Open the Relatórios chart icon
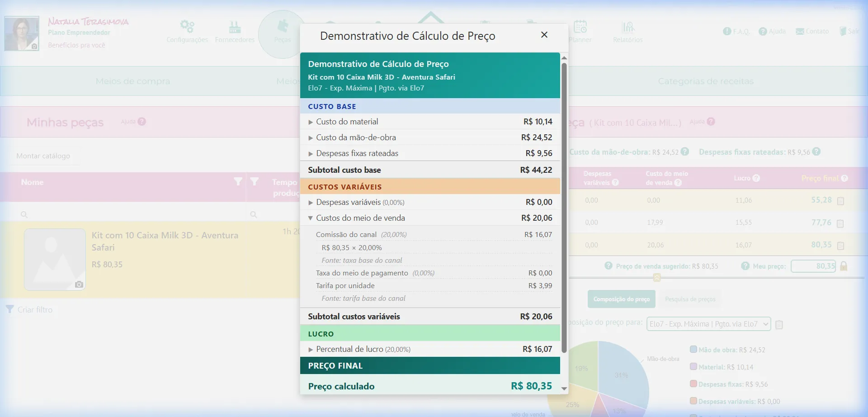Image resolution: width=868 pixels, height=417 pixels. pos(627,27)
